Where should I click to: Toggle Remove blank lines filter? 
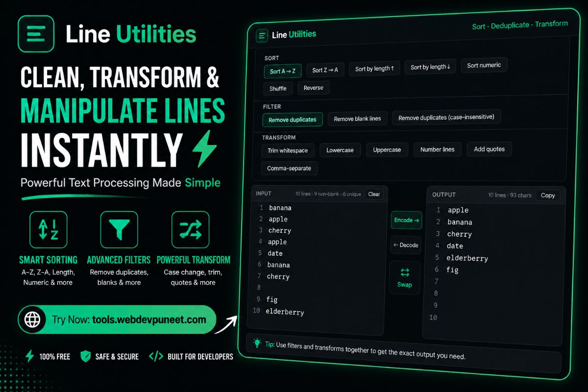pyautogui.click(x=357, y=119)
